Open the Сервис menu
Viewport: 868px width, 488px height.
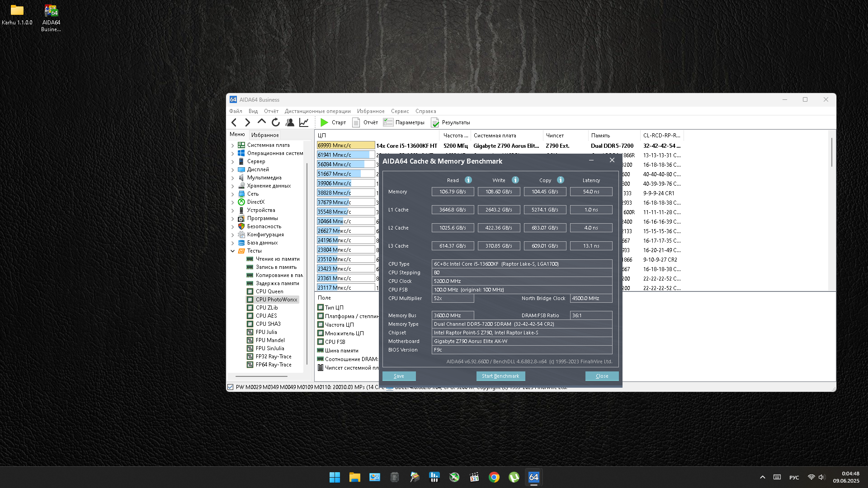click(400, 111)
